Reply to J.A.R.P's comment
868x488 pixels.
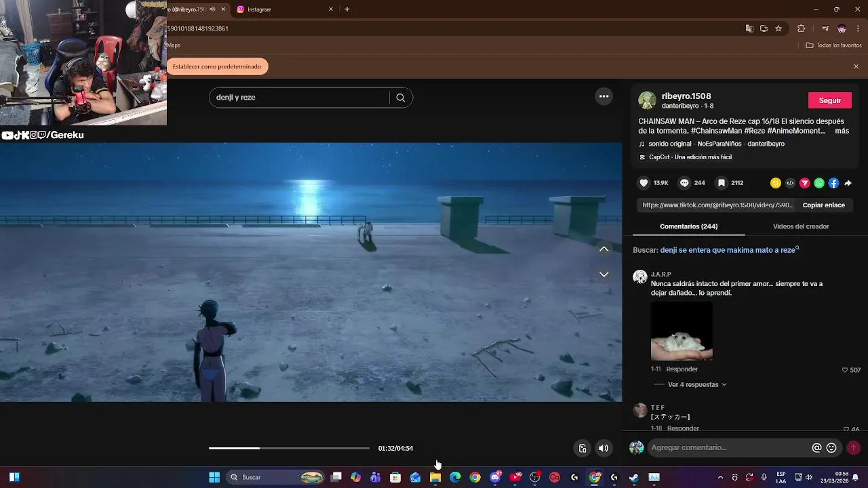682,369
